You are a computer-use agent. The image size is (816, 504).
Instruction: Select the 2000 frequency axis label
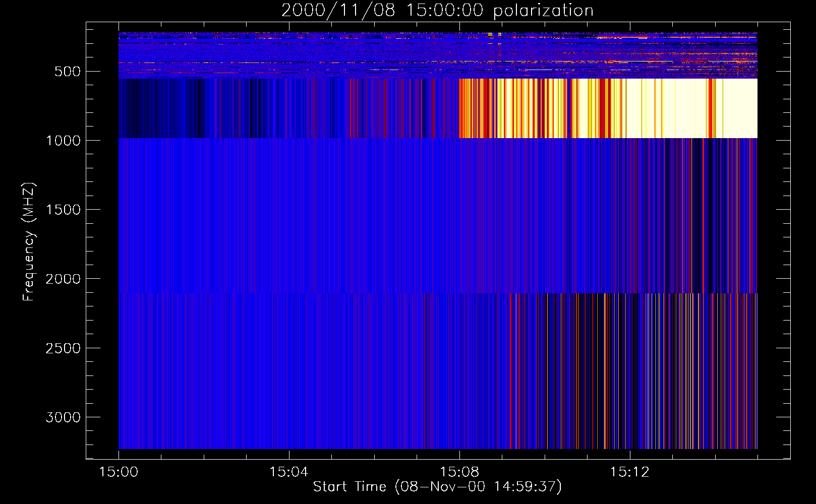[63, 279]
